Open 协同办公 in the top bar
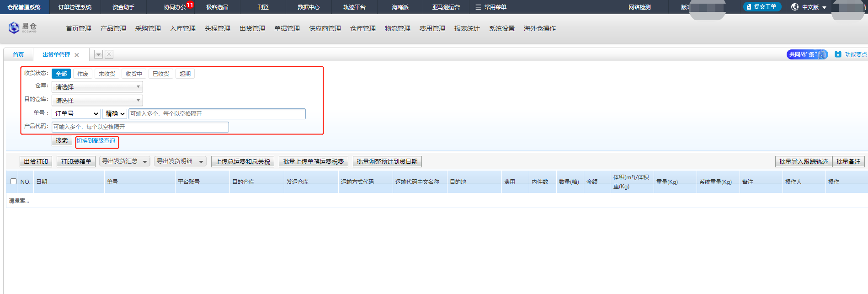 [175, 7]
